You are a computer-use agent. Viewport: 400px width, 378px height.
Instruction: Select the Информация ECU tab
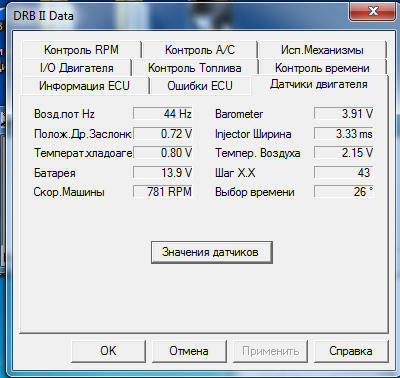pyautogui.click(x=84, y=86)
